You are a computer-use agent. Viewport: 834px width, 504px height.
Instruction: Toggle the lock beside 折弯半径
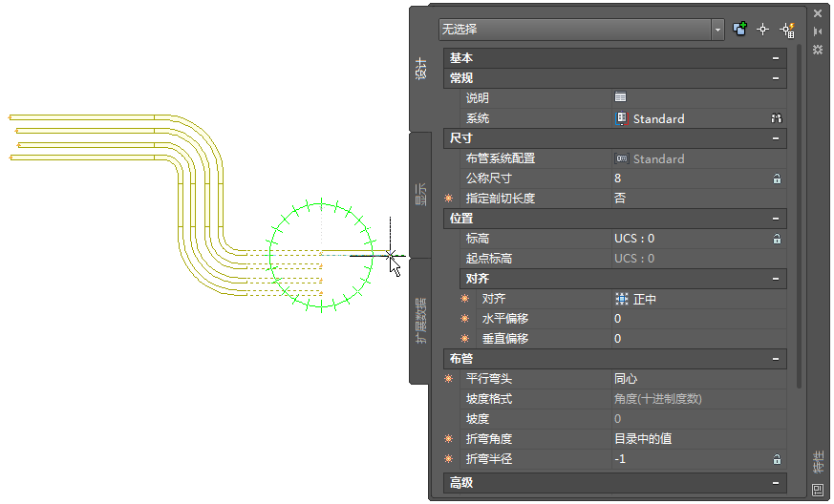click(x=777, y=459)
